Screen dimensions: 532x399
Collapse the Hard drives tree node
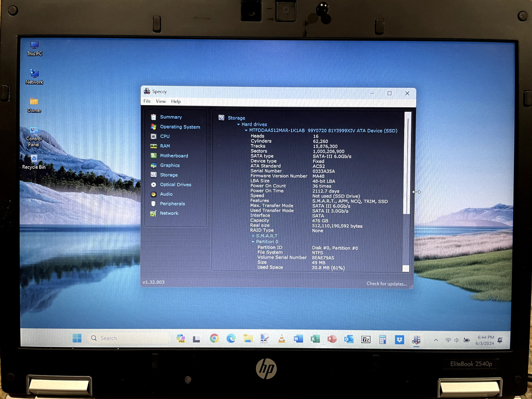(238, 124)
